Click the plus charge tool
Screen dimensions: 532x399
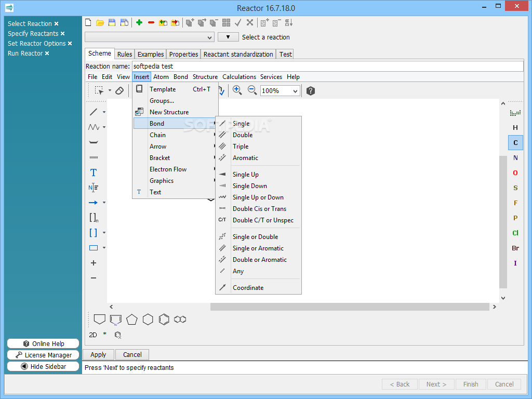click(x=94, y=263)
